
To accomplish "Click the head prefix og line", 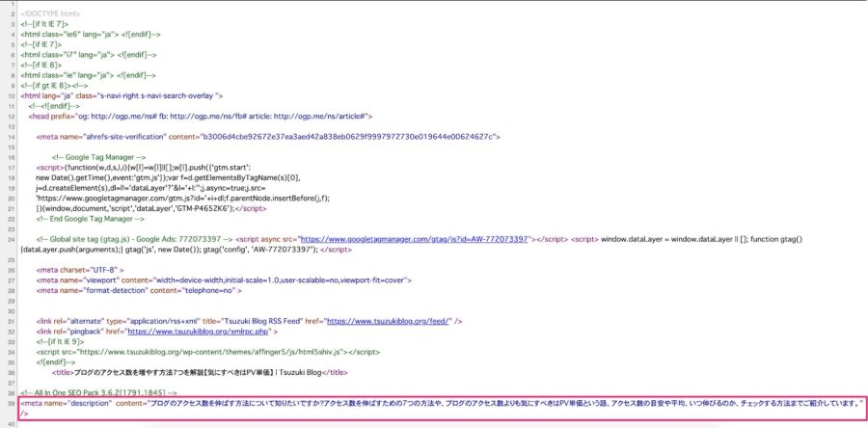I will point(201,117).
